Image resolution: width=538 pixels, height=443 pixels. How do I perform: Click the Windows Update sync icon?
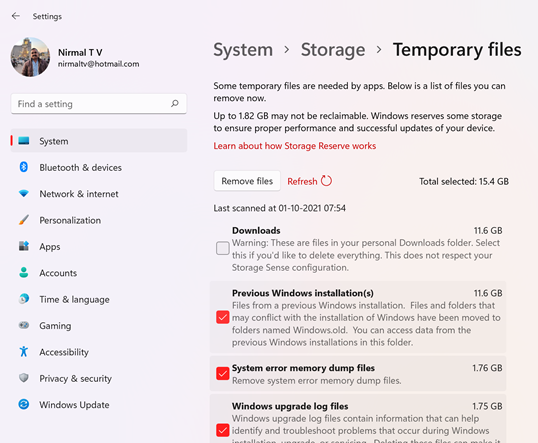click(x=24, y=404)
